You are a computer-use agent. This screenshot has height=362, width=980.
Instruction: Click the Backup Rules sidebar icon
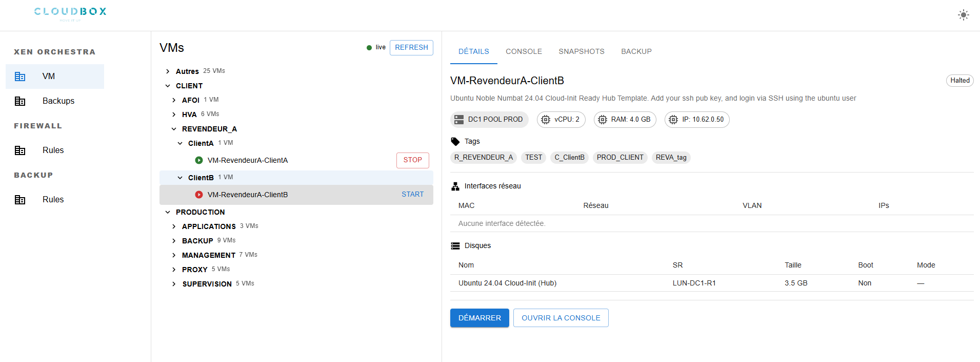coord(20,200)
